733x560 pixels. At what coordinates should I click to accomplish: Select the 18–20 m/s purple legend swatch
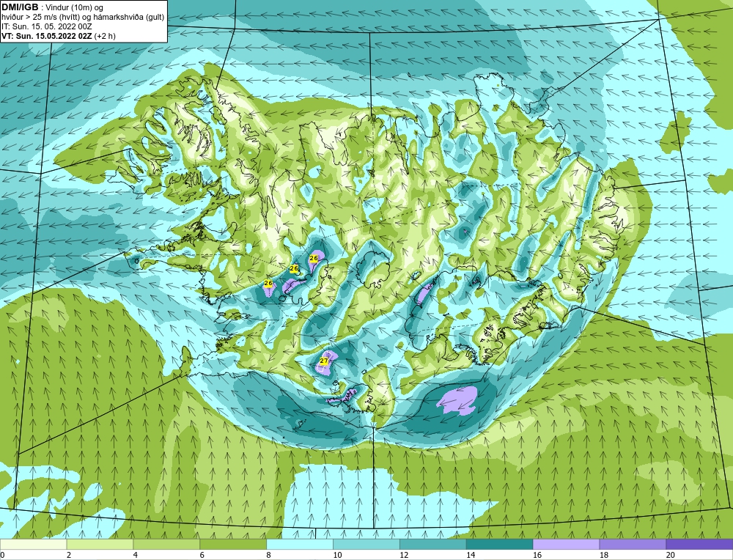[633, 545]
